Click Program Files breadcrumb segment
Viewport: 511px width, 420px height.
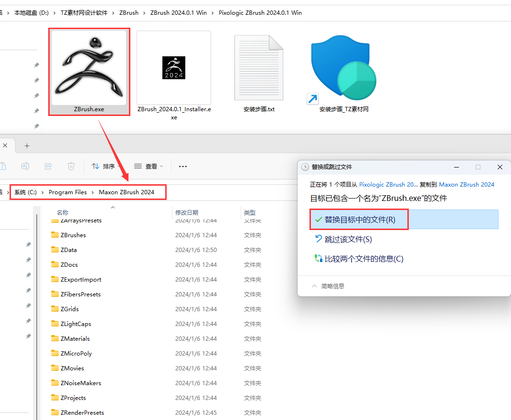coord(68,192)
